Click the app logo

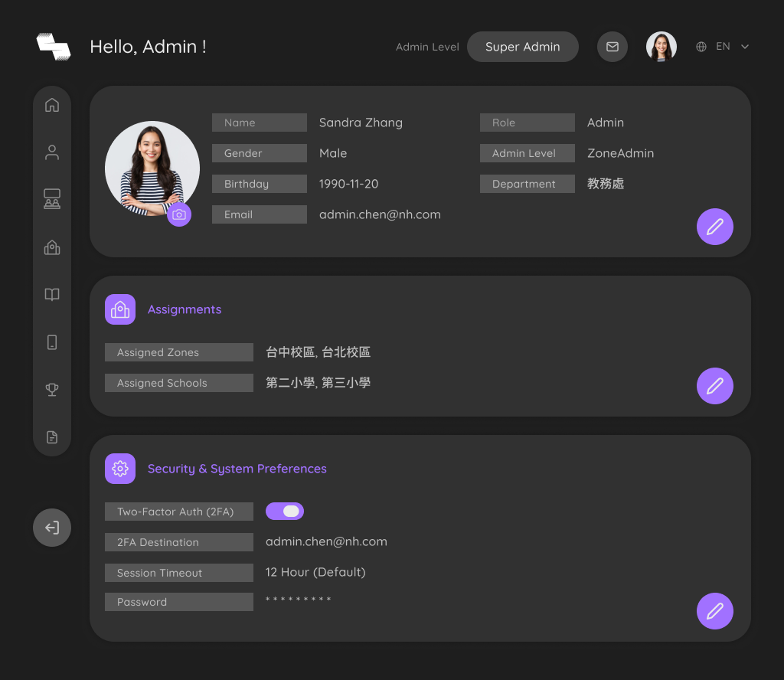coord(54,47)
